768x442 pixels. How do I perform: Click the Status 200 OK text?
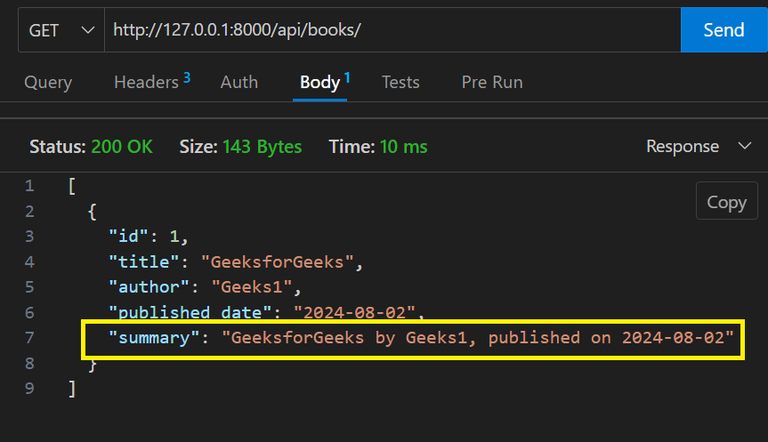91,146
